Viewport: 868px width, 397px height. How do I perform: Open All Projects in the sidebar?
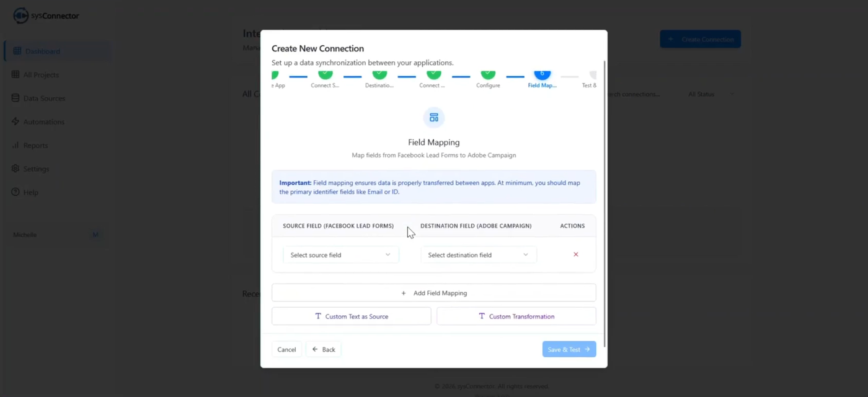pos(41,75)
